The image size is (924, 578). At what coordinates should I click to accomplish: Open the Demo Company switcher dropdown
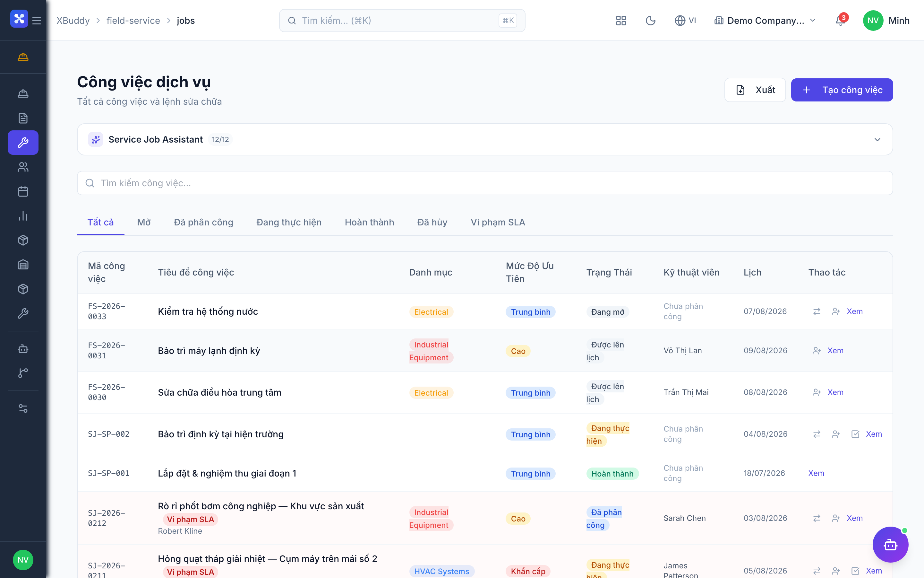[765, 21]
